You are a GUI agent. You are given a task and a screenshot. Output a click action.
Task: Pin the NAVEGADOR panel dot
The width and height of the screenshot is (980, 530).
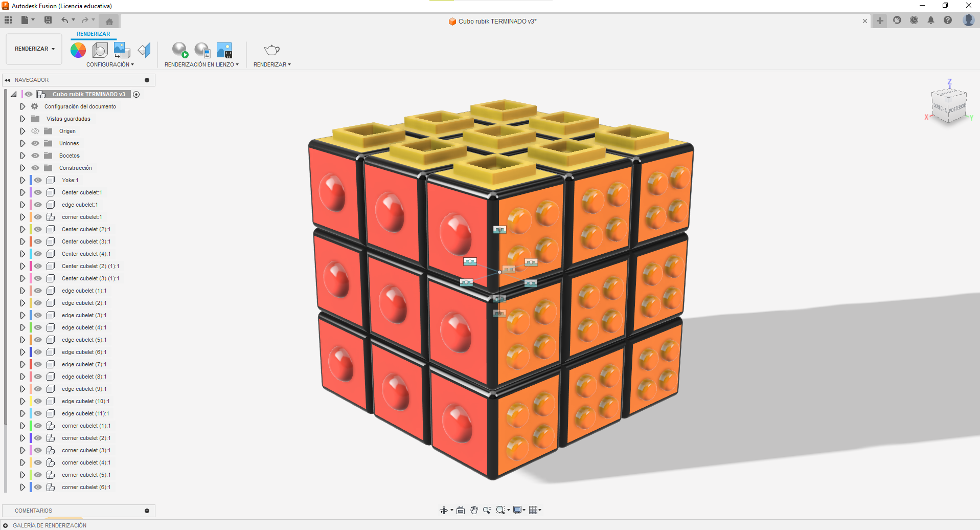click(147, 80)
